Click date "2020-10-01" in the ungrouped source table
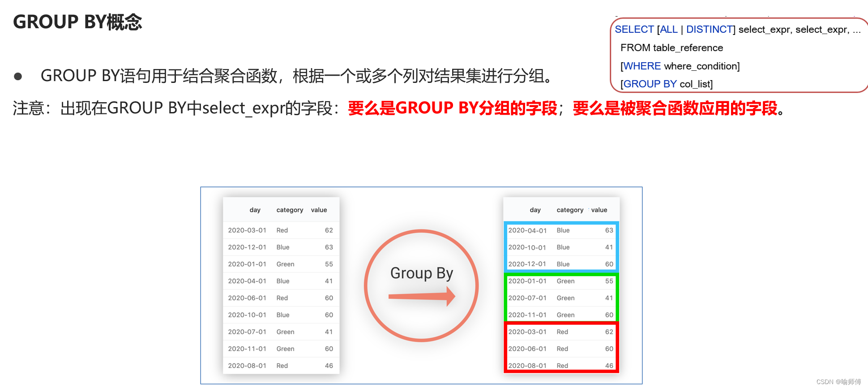 tap(247, 315)
